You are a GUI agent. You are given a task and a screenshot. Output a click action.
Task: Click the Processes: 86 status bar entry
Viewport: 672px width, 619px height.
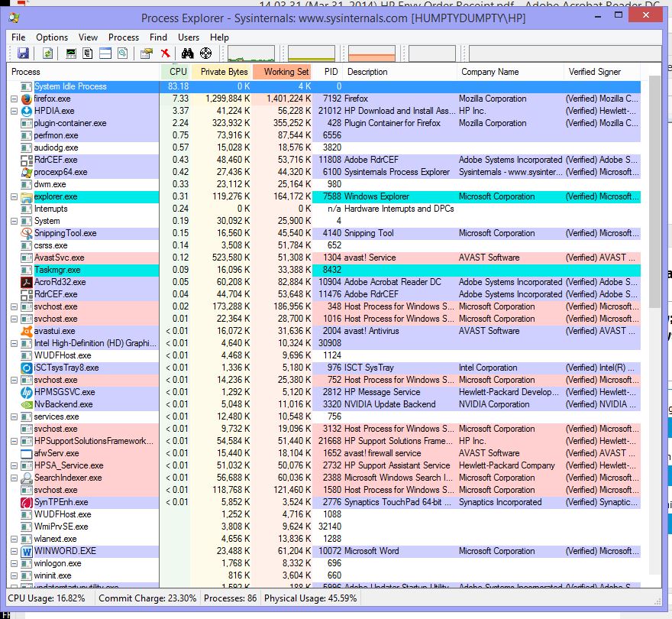click(x=230, y=598)
